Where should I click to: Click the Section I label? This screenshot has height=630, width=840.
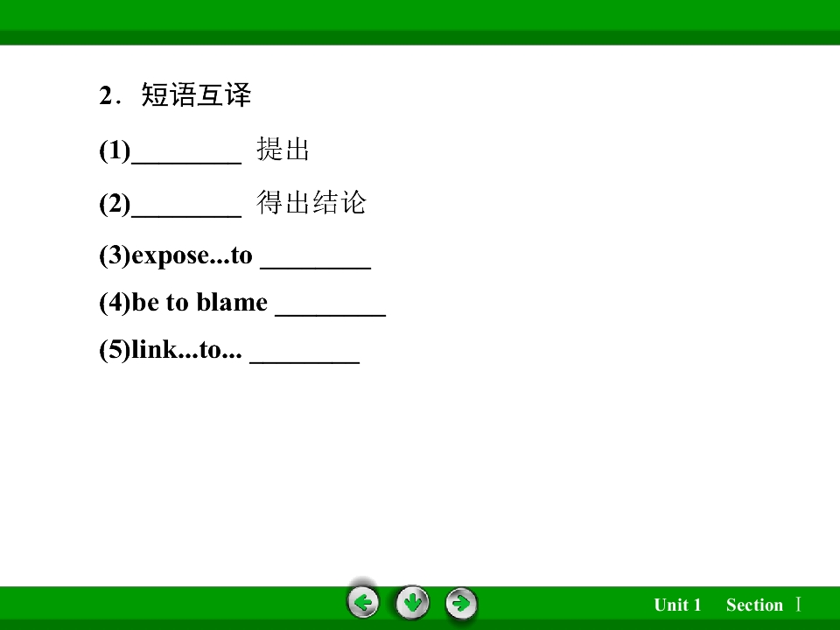pos(763,605)
